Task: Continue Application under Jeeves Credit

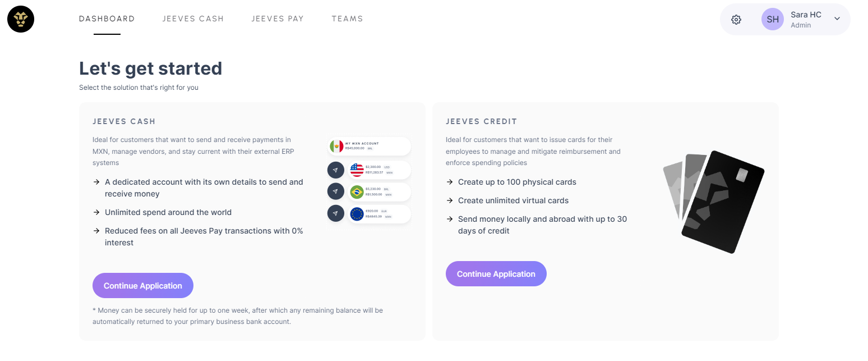Action: click(496, 274)
